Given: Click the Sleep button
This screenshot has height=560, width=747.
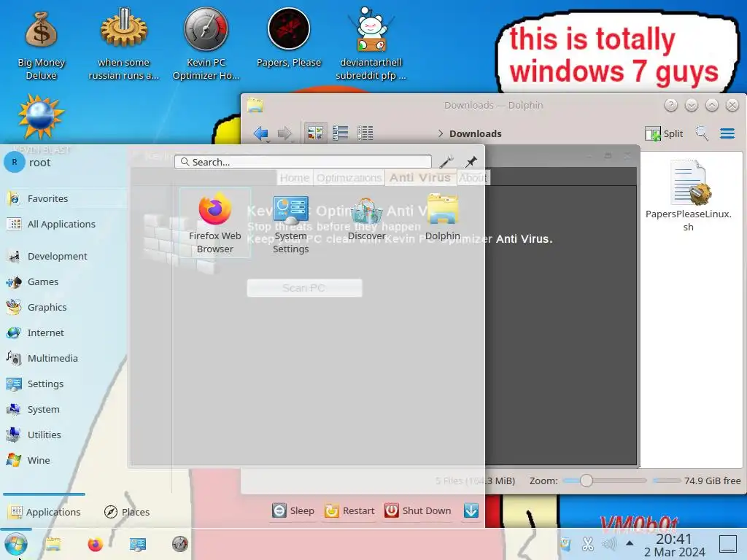Looking at the screenshot, I should coord(293,510).
